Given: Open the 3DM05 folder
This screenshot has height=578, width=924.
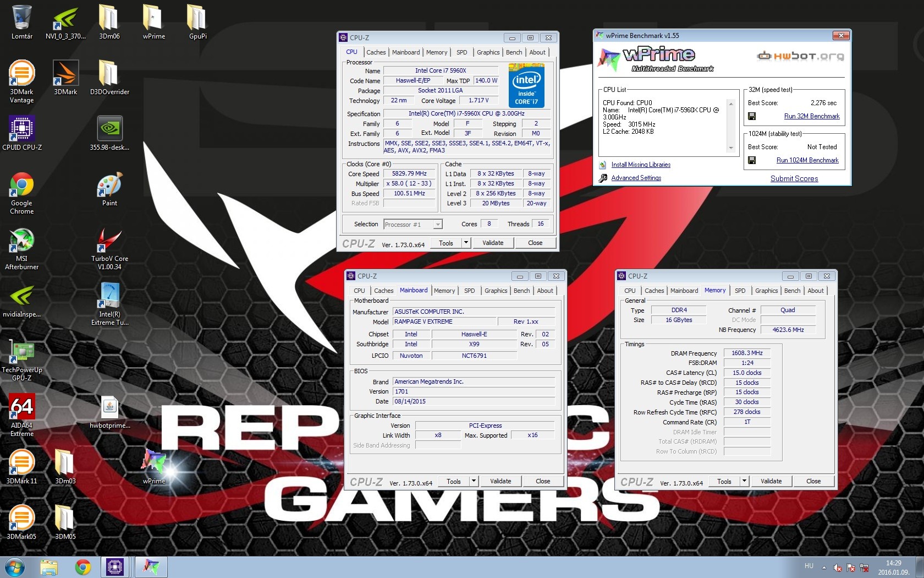Looking at the screenshot, I should pyautogui.click(x=65, y=523).
